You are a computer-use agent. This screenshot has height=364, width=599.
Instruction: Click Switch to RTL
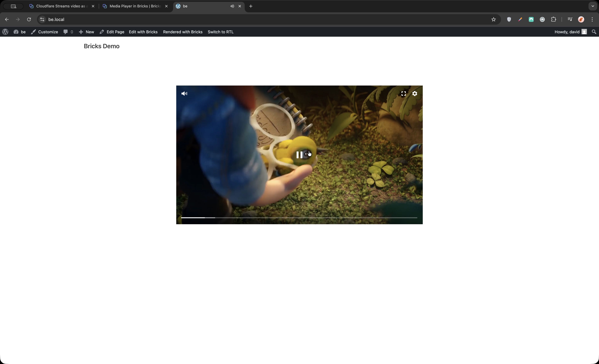(x=220, y=32)
